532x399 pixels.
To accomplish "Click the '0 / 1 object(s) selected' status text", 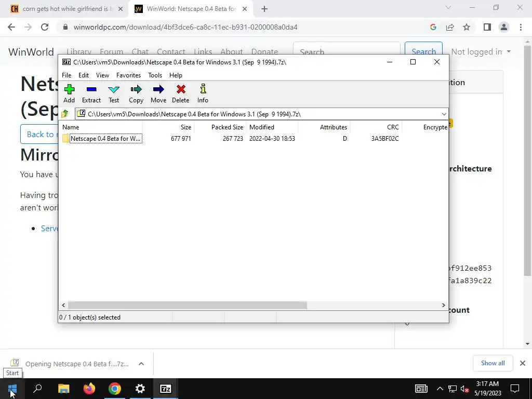I will [90, 317].
